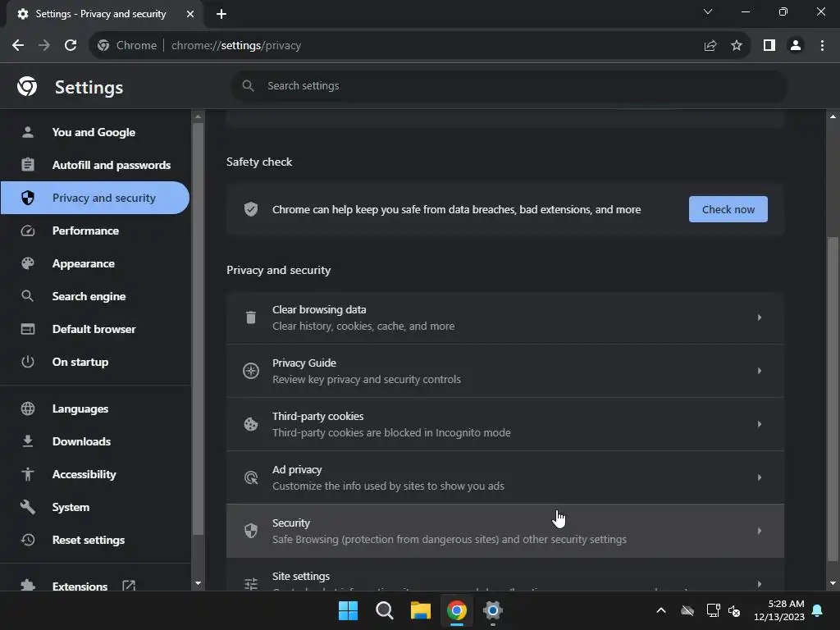Click the Chrome logo beside Settings title
The width and height of the screenshot is (840, 630).
click(27, 86)
